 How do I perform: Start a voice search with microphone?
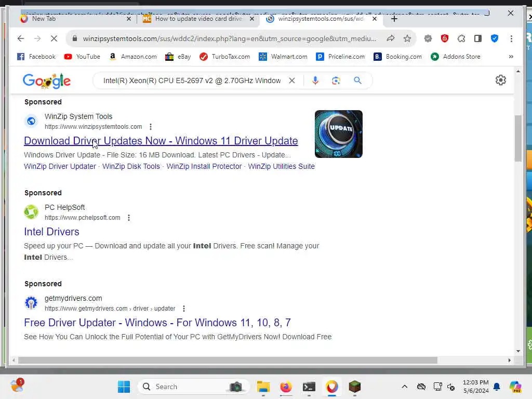tap(315, 81)
